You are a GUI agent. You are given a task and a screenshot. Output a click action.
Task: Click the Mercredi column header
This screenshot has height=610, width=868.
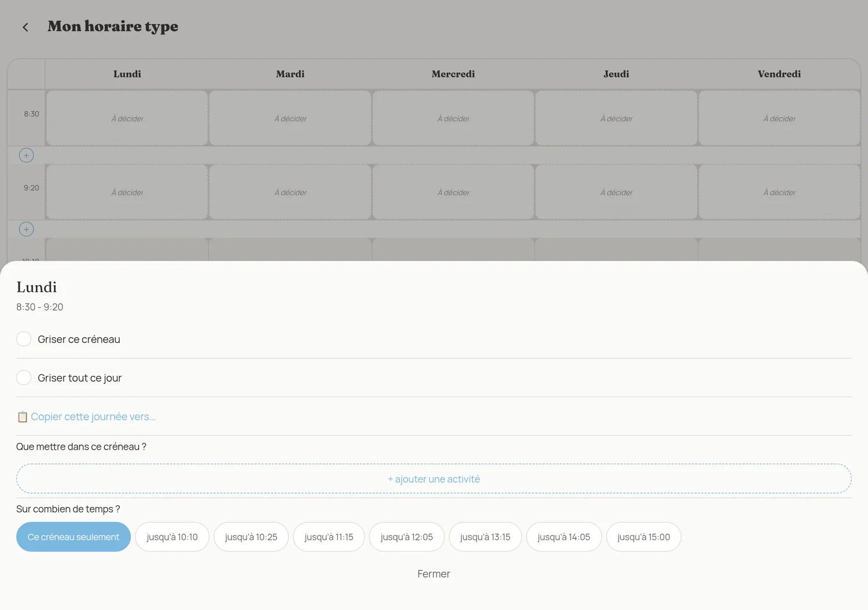tap(453, 74)
